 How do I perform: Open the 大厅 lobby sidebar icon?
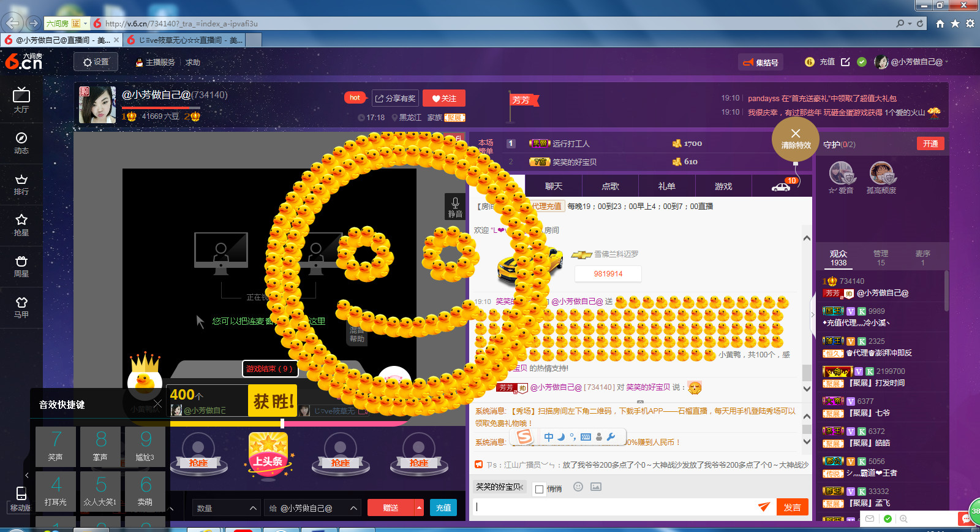pos(21,101)
